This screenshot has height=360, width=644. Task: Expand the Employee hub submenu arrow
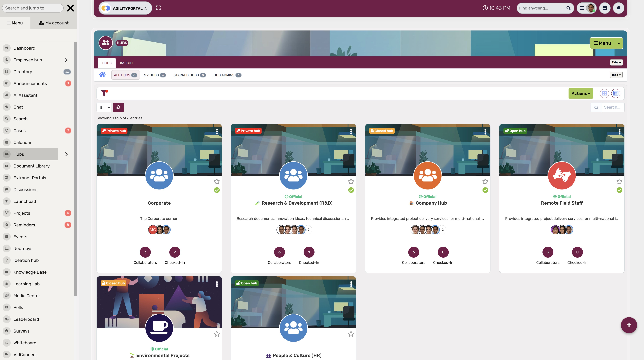coord(66,60)
